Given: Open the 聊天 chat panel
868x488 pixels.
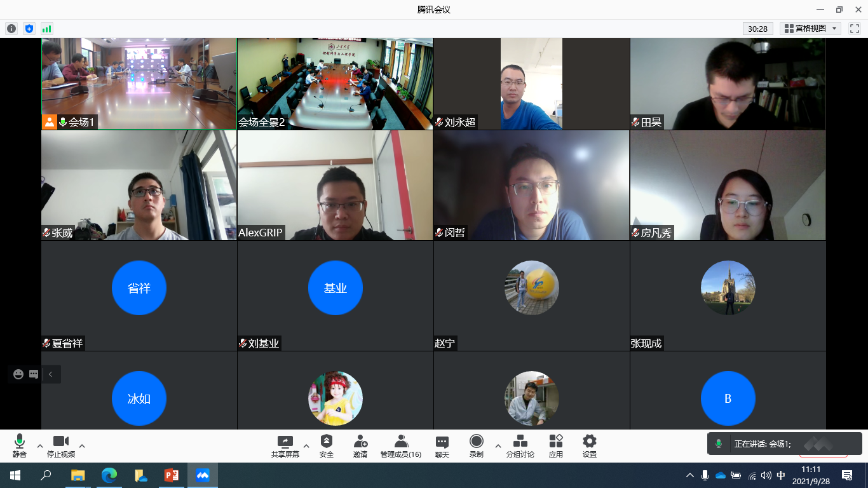Looking at the screenshot, I should click(x=442, y=446).
